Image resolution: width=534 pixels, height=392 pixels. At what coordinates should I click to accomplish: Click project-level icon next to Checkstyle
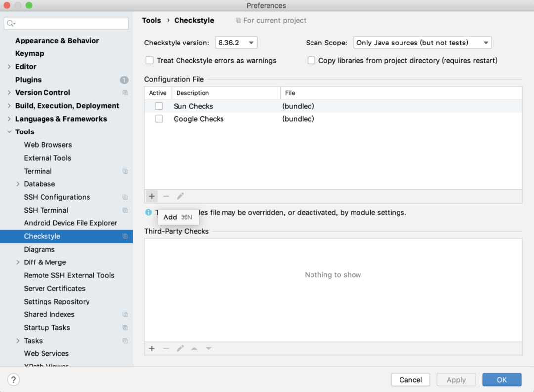[125, 236]
